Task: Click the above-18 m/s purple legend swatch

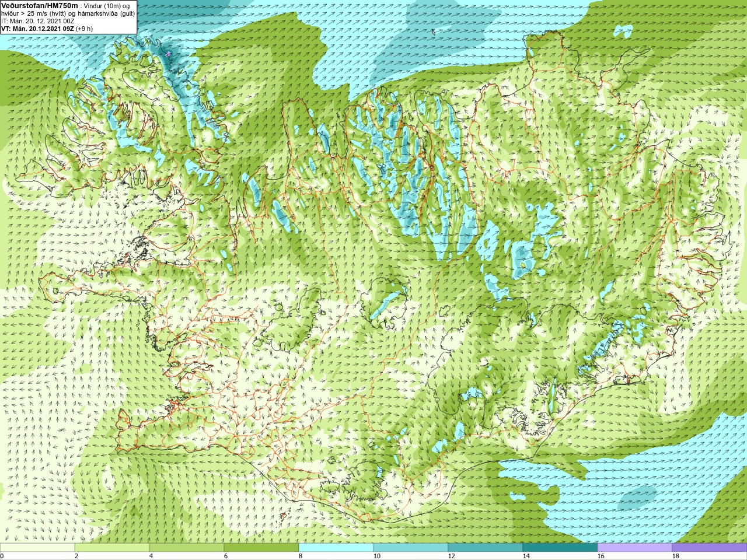Action: click(x=710, y=548)
